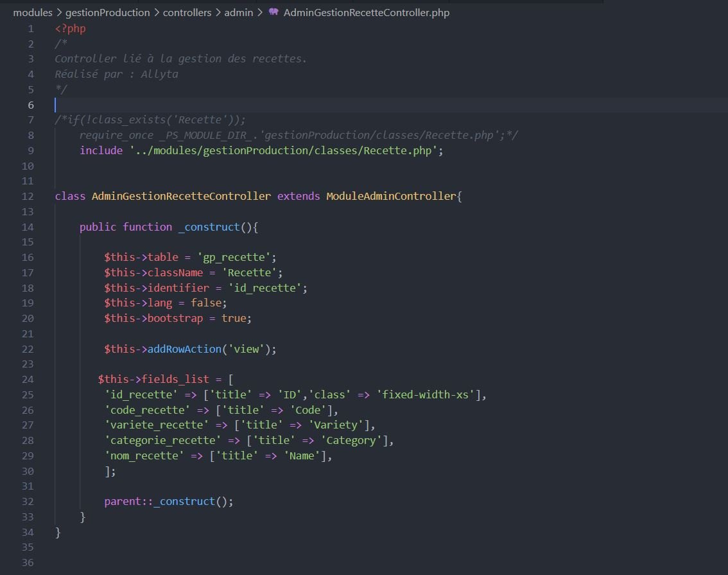Click line number 14 in gutter
The image size is (728, 575).
(28, 227)
